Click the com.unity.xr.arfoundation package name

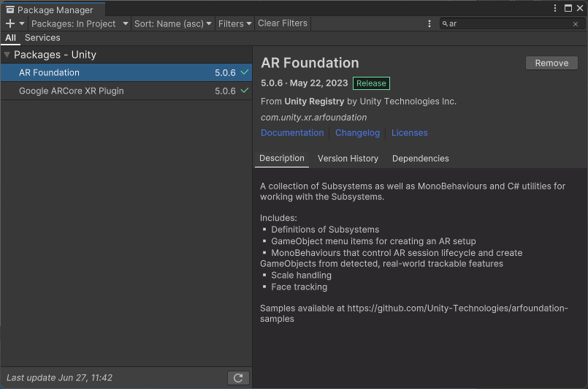pos(313,118)
